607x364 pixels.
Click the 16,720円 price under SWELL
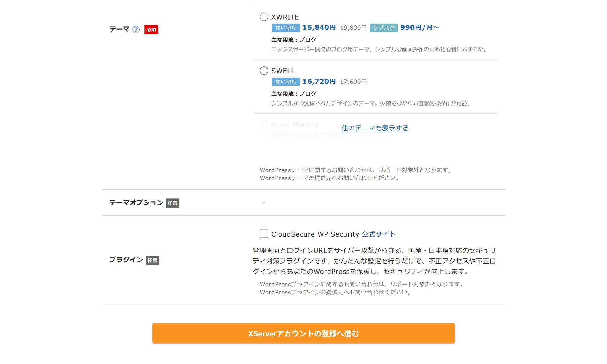tap(320, 82)
